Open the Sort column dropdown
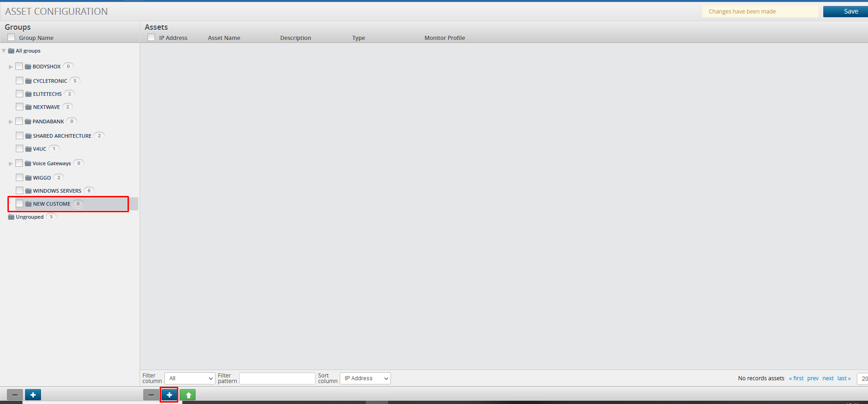The width and height of the screenshot is (868, 404). pyautogui.click(x=365, y=378)
